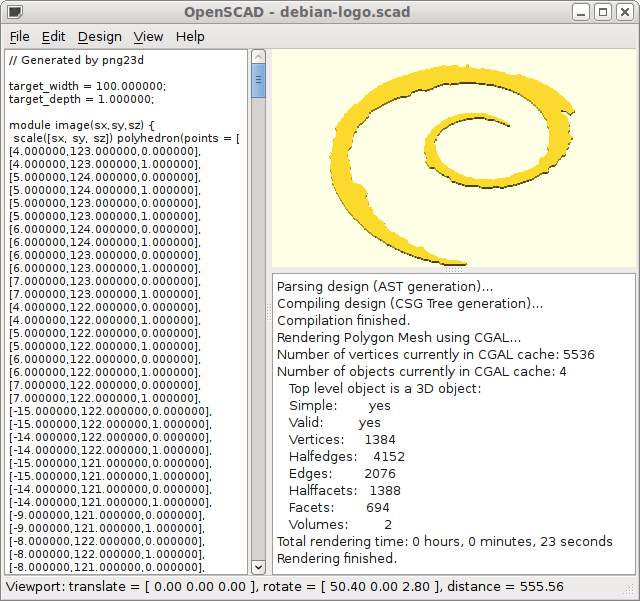Viewport: 640px width, 601px height.
Task: Click the 'Total rendering time' console line
Action: pos(444,542)
